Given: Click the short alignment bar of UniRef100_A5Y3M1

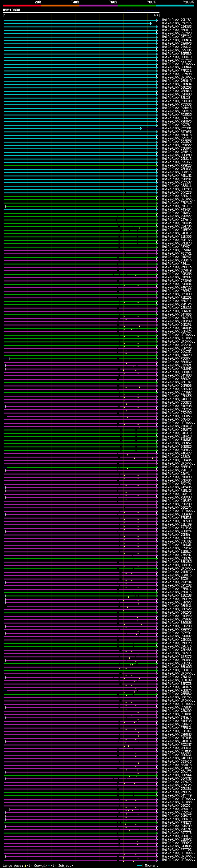Looking at the screenshot, I should (73, 128).
